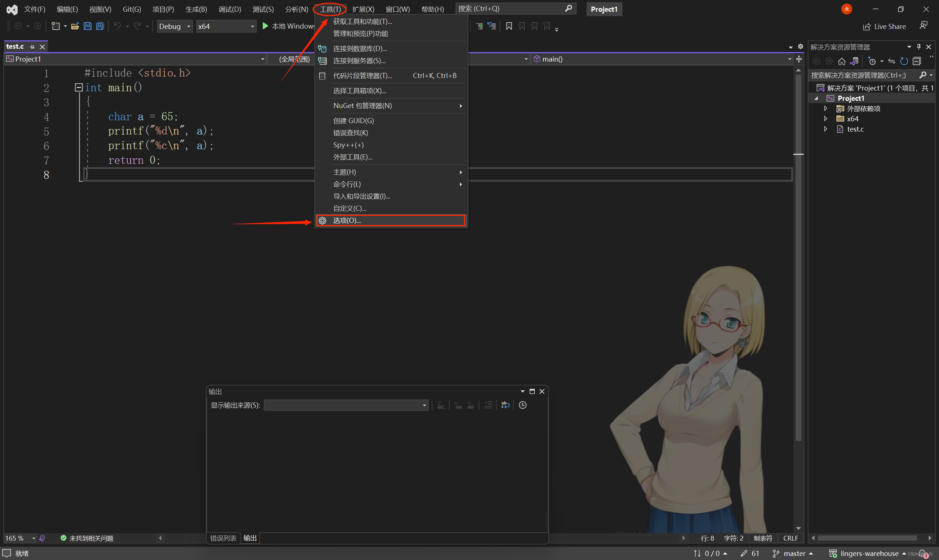Maximize the Output panel window
939x560 pixels.
pyautogui.click(x=532, y=391)
